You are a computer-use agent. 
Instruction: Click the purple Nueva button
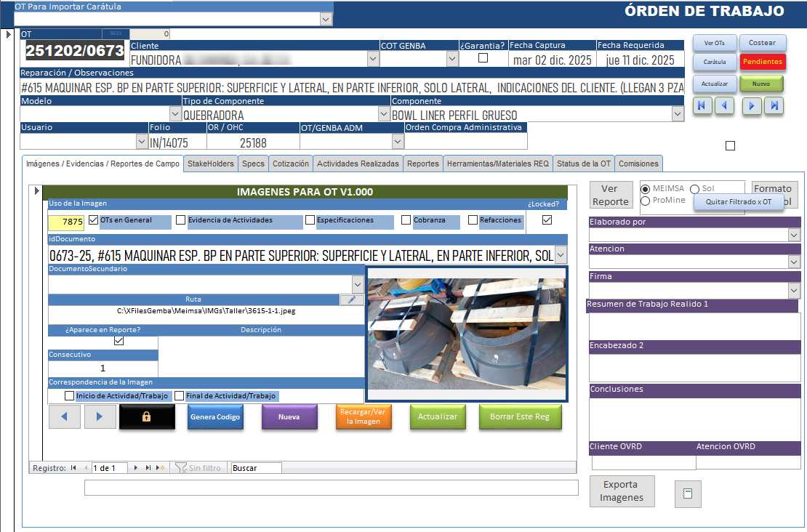289,417
